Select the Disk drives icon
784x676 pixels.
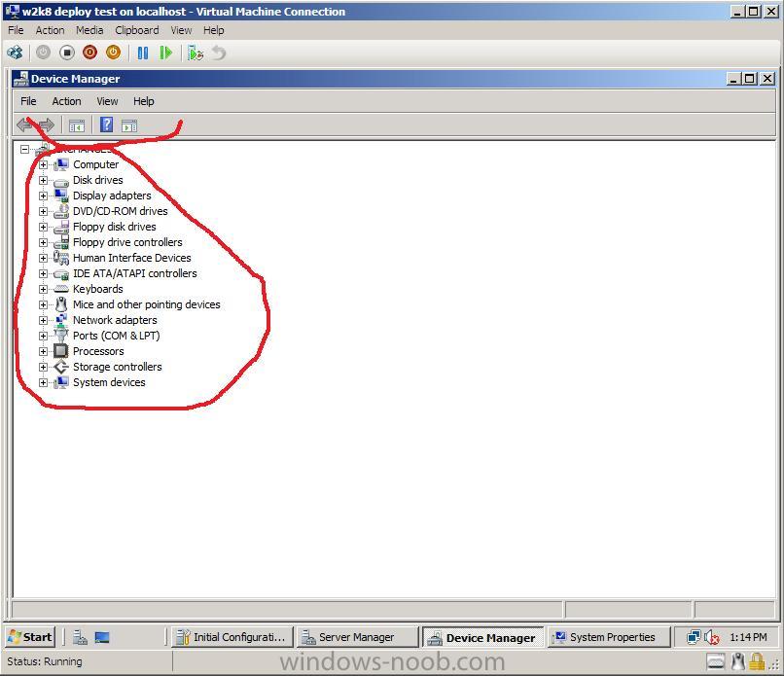[x=61, y=182]
